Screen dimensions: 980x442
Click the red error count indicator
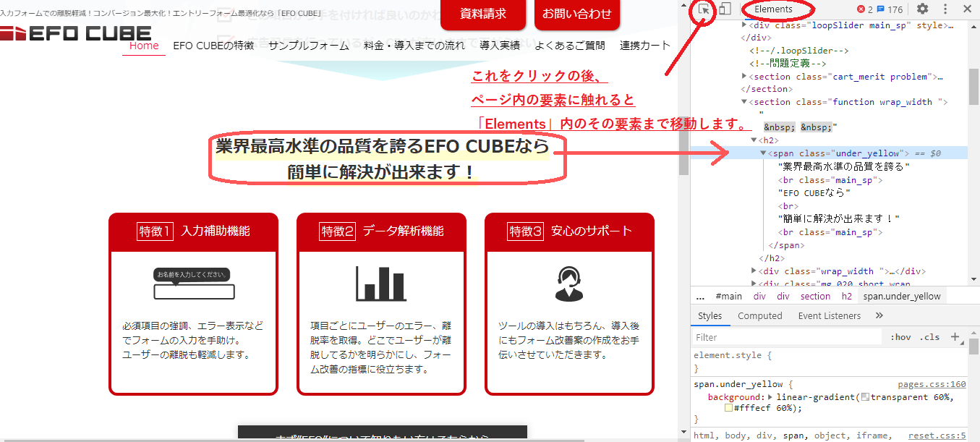865,9
